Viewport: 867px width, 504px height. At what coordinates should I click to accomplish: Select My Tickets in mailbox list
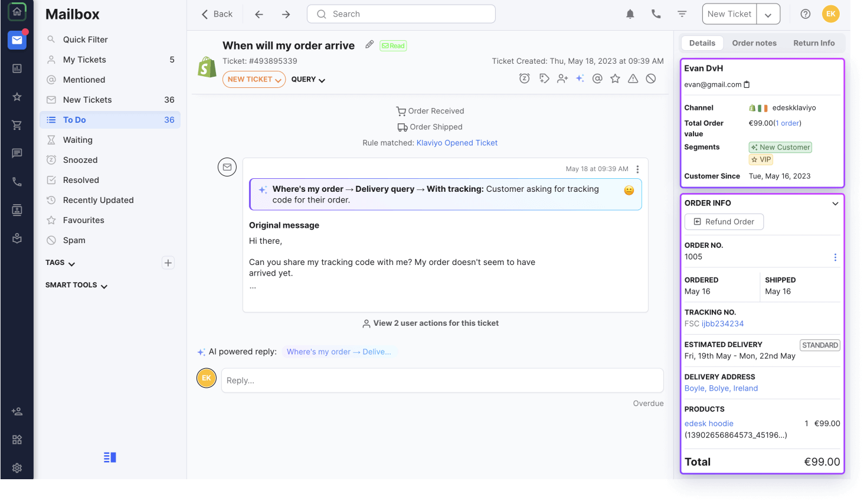click(110, 60)
